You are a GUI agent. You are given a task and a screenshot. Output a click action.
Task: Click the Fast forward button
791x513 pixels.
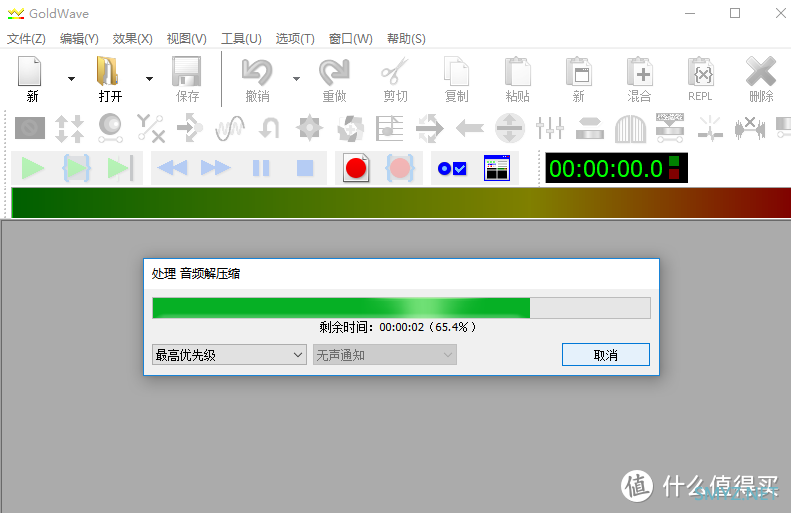215,168
